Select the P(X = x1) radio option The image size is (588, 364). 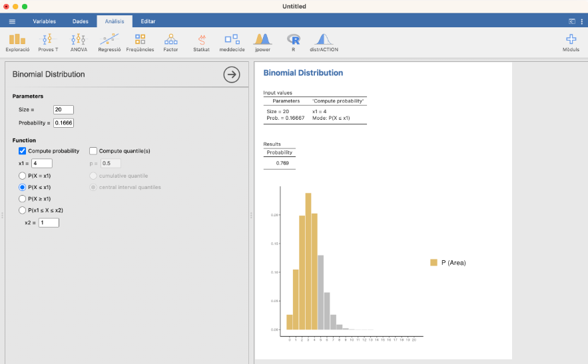point(23,176)
